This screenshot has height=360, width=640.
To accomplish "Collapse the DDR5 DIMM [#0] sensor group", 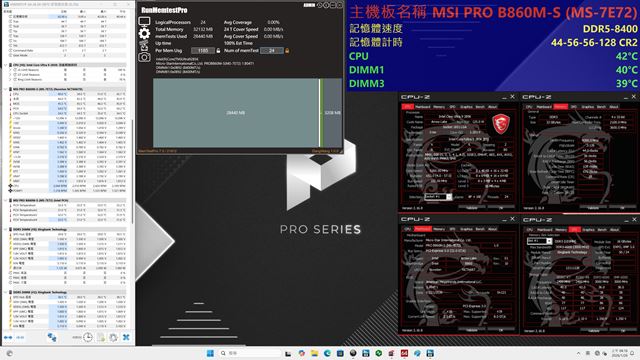I will pyautogui.click(x=5, y=229).
